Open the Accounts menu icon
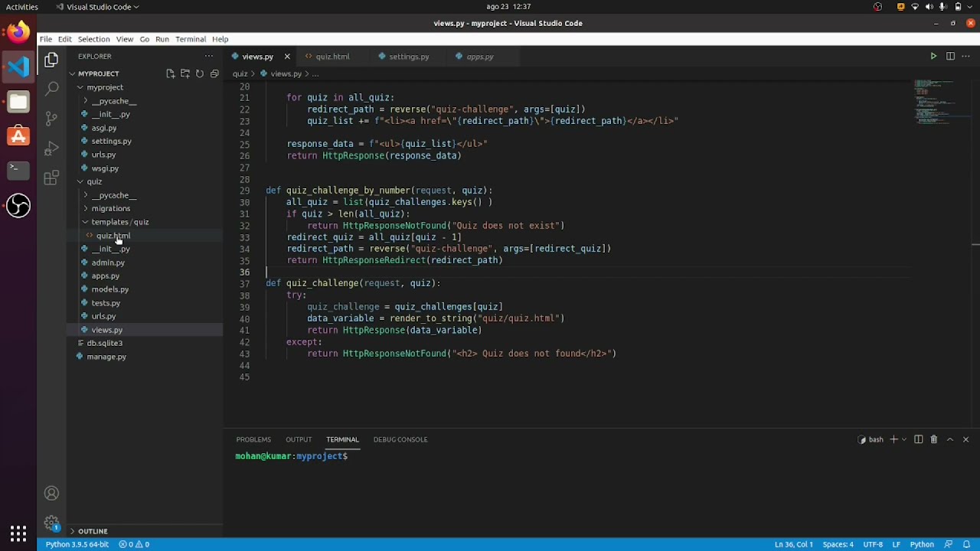 [51, 494]
